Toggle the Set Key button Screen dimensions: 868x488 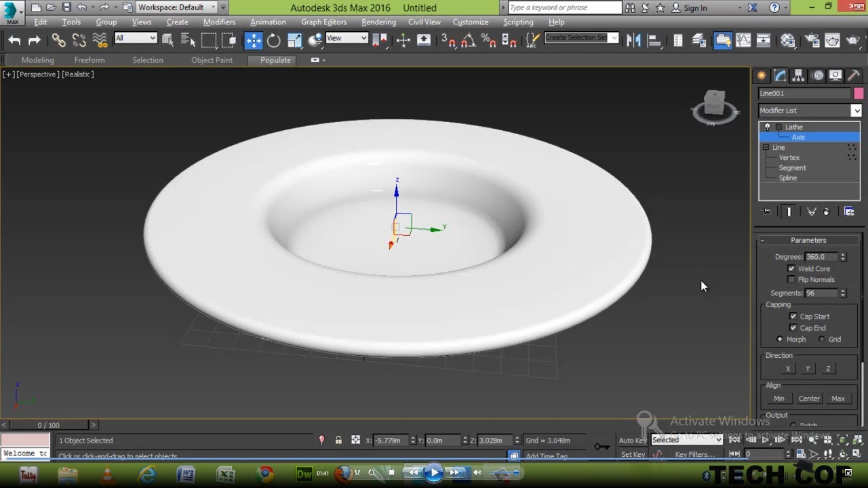tap(632, 454)
